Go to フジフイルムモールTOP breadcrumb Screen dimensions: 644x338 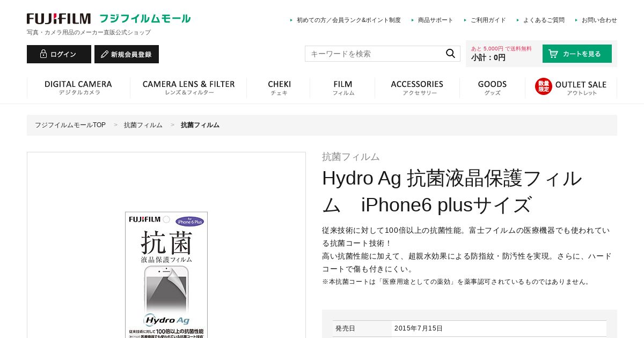pos(70,125)
